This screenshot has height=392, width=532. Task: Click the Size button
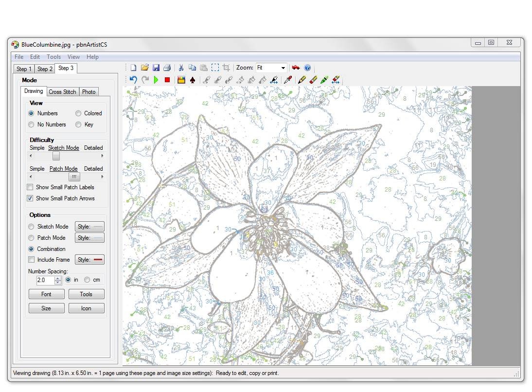point(46,308)
